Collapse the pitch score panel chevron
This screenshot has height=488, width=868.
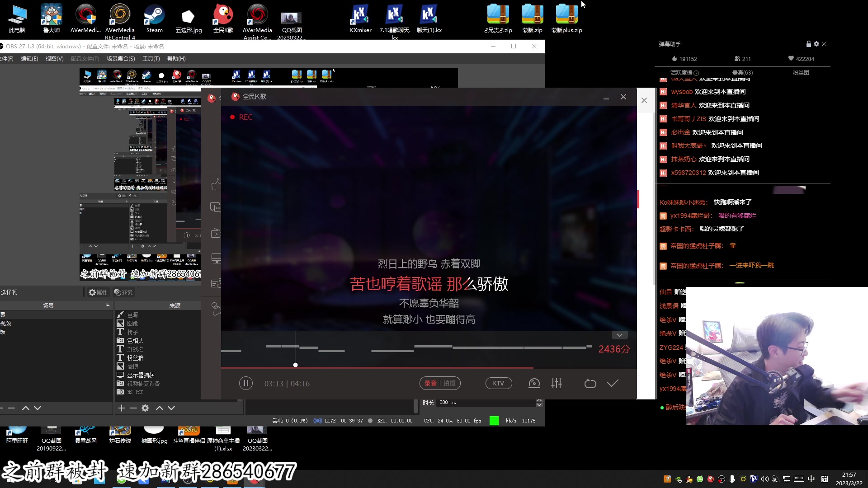pos(619,335)
